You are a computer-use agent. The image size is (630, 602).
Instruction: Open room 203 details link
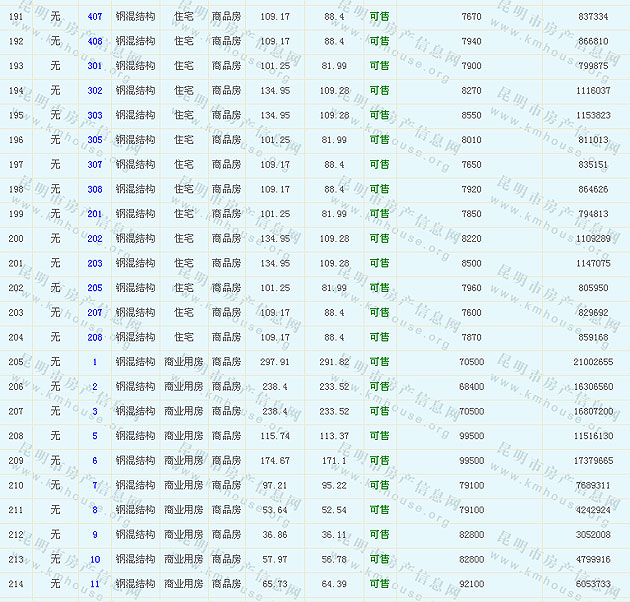pyautogui.click(x=95, y=263)
